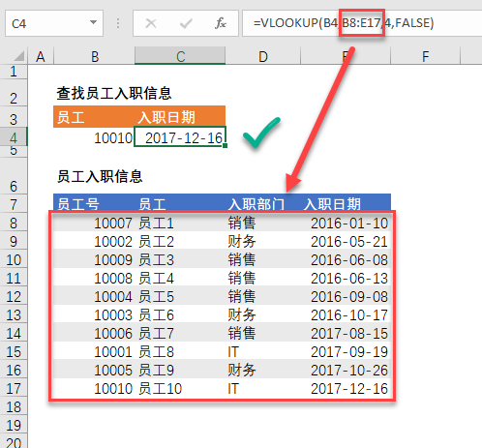Open the Insert Function fx icon
Image resolution: width=482 pixels, height=448 pixels.
click(x=221, y=23)
